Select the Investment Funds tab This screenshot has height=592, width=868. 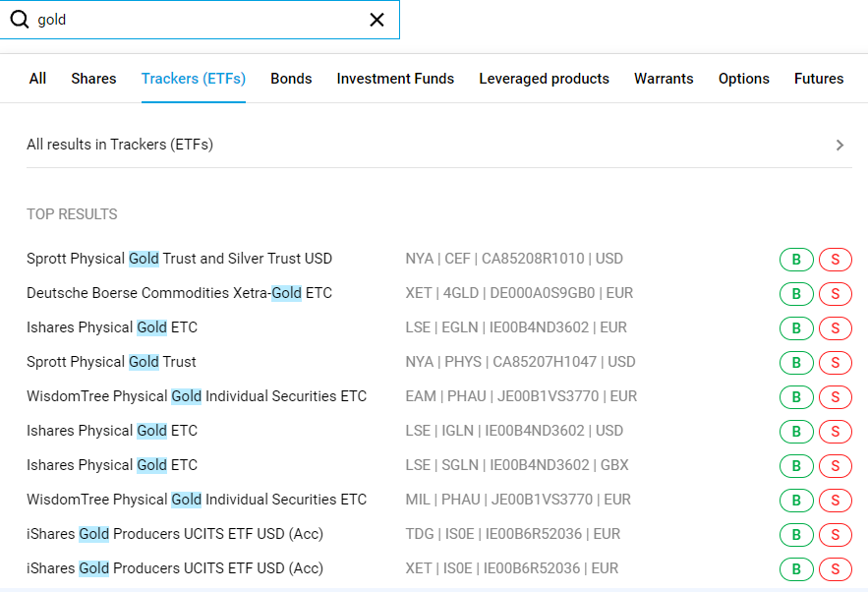tap(395, 79)
